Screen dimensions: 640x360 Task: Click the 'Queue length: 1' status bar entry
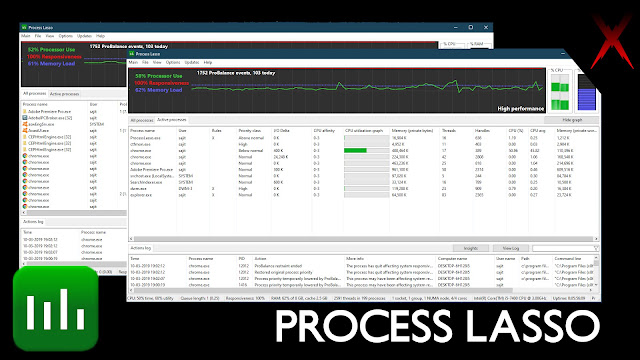[x=200, y=298]
